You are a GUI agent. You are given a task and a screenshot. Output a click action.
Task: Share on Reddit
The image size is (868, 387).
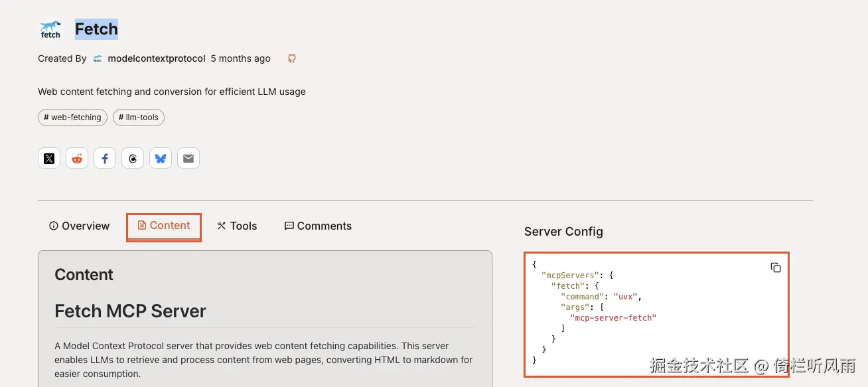(x=77, y=159)
